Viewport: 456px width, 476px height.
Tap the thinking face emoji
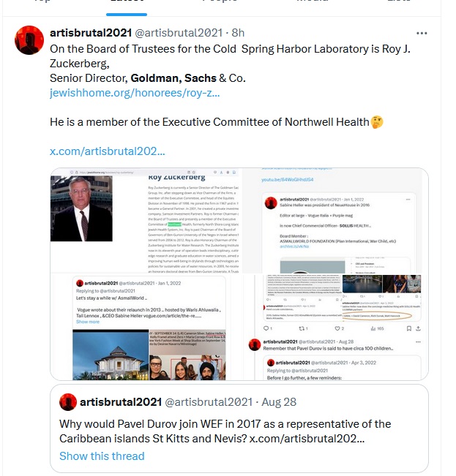pos(377,122)
